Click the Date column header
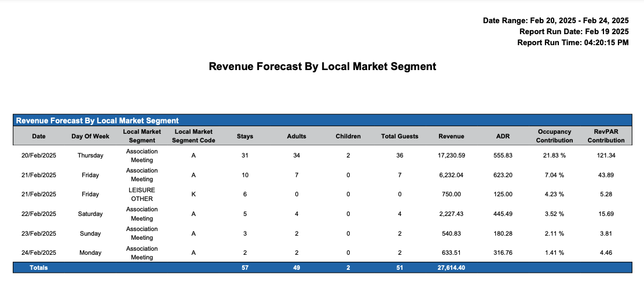Image resolution: width=644 pixels, height=304 pixels. point(39,136)
